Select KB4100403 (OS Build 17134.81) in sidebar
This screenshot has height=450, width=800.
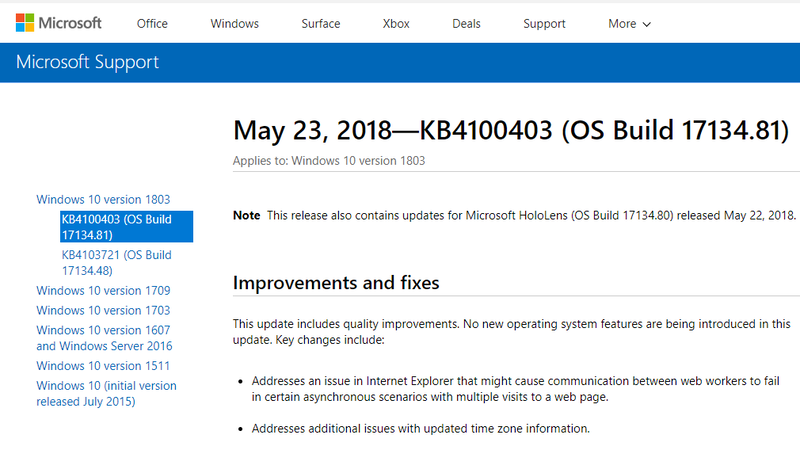pos(116,227)
